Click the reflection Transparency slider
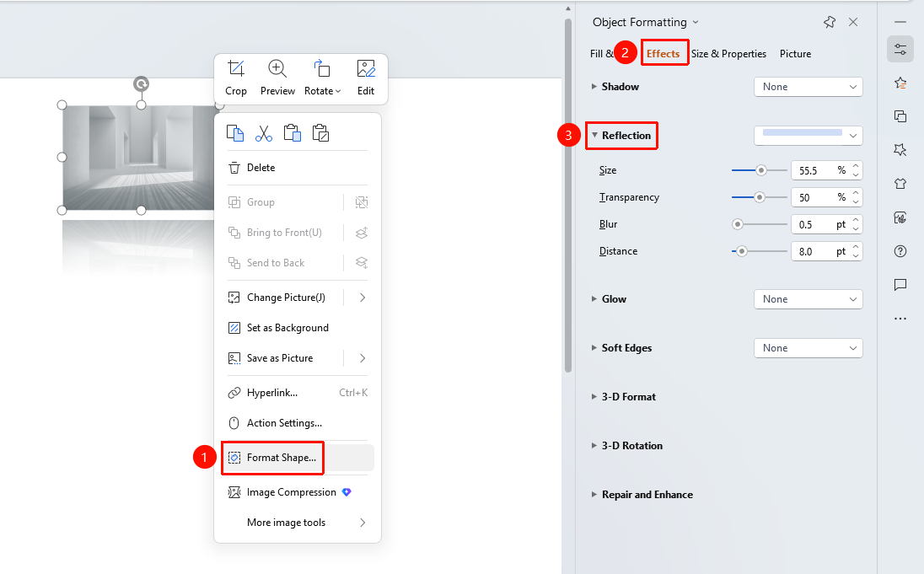 tap(759, 197)
